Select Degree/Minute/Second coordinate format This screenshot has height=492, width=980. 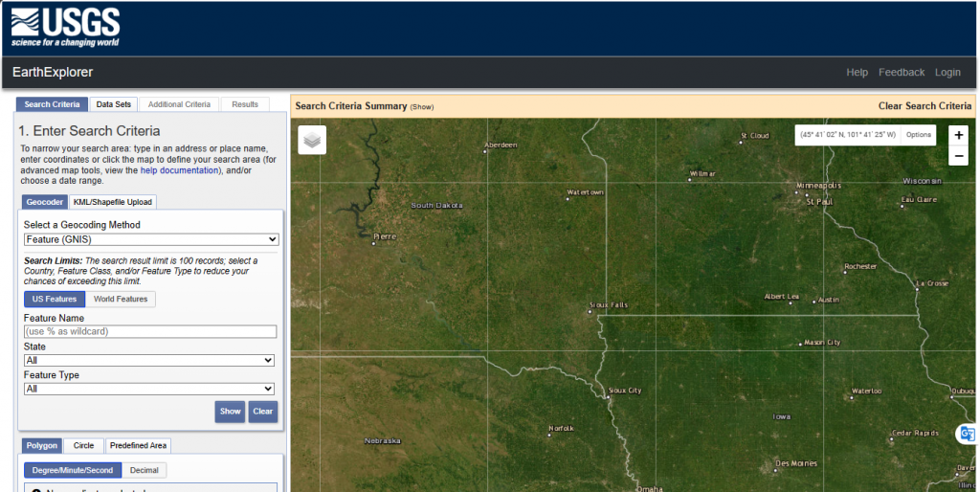click(x=73, y=470)
